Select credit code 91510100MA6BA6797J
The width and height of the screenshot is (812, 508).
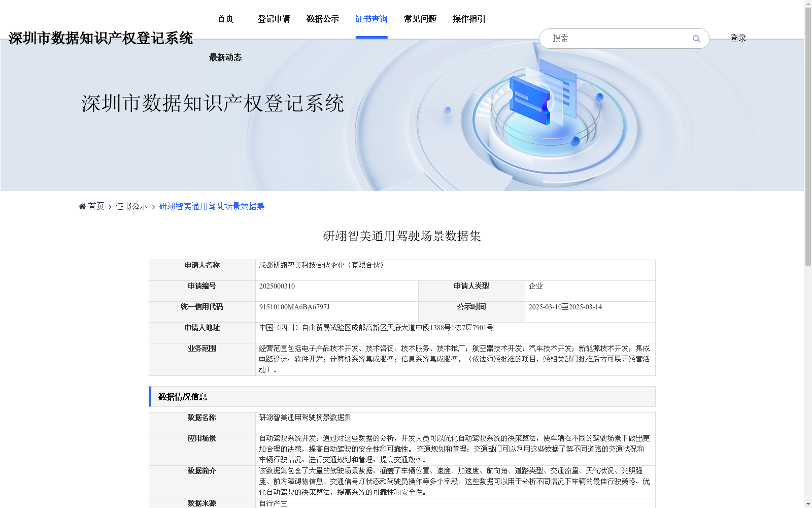point(294,307)
